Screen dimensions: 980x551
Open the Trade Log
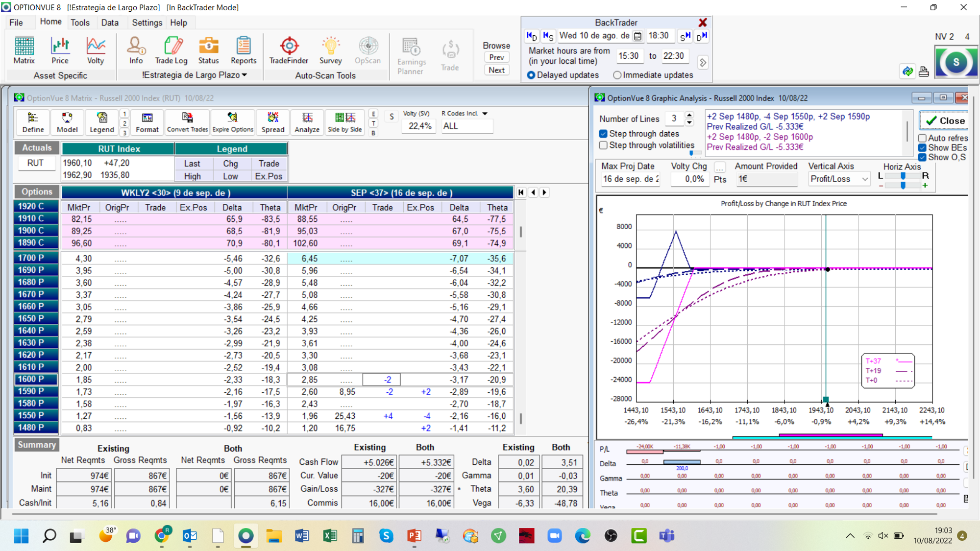(x=171, y=50)
